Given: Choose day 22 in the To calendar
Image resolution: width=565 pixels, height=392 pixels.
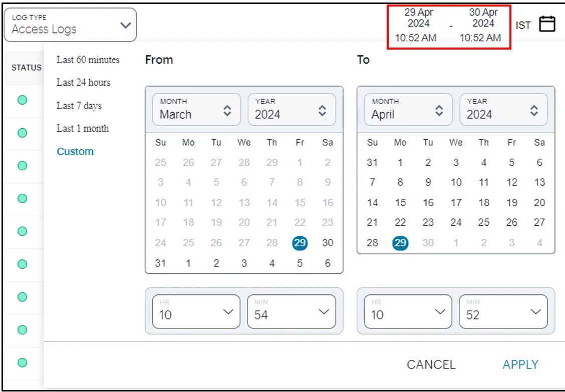Looking at the screenshot, I should 400,223.
